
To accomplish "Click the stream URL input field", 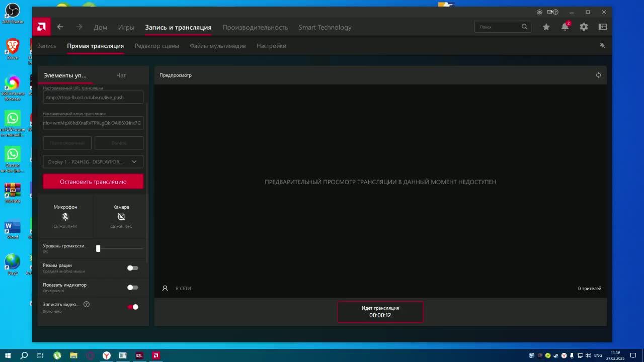I will [93, 98].
